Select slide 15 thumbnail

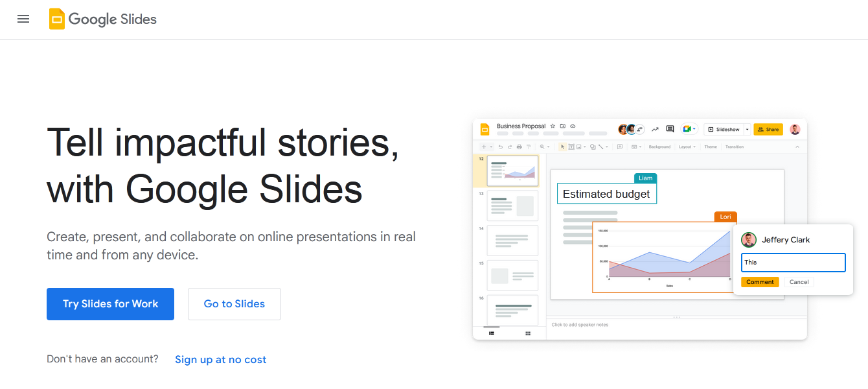512,276
